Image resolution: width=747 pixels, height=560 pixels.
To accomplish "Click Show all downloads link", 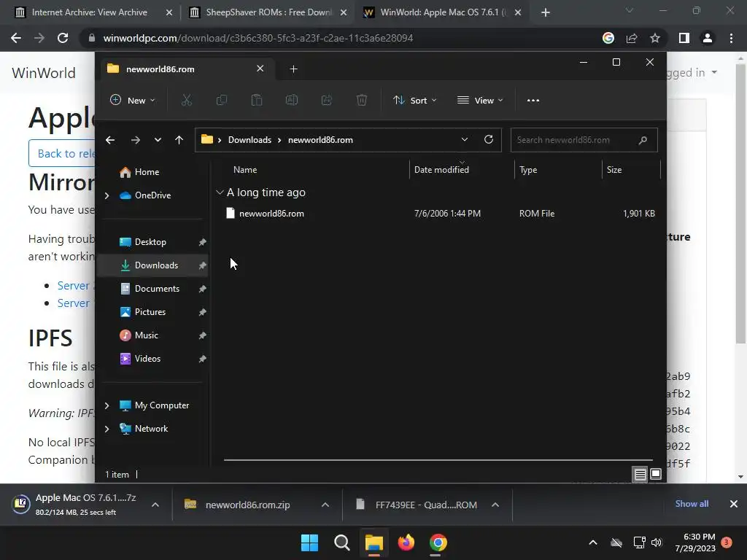I will coord(692,504).
